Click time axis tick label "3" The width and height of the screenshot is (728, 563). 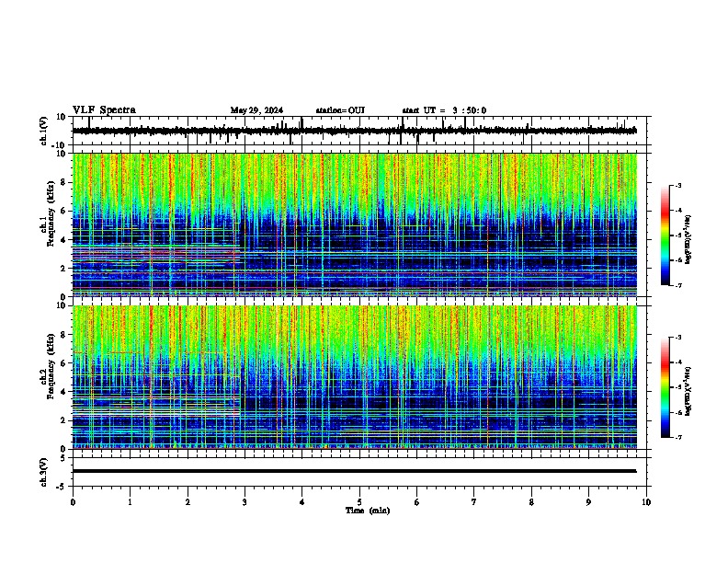245,502
